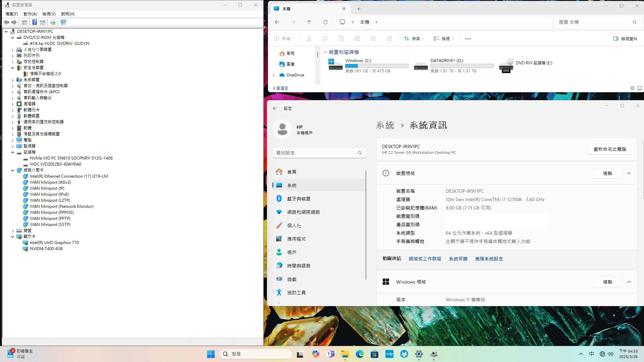Select 圖庫 in Explorer sidebar

[x=287, y=64]
